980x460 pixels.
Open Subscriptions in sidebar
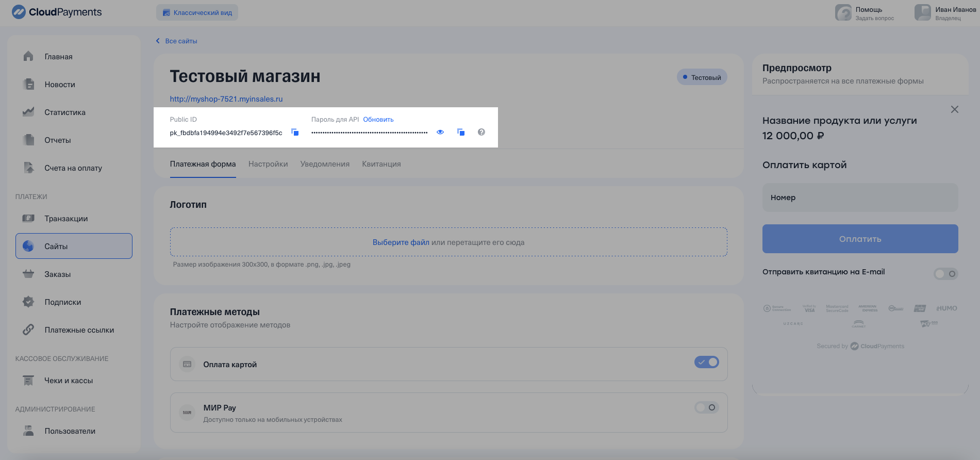tap(62, 302)
